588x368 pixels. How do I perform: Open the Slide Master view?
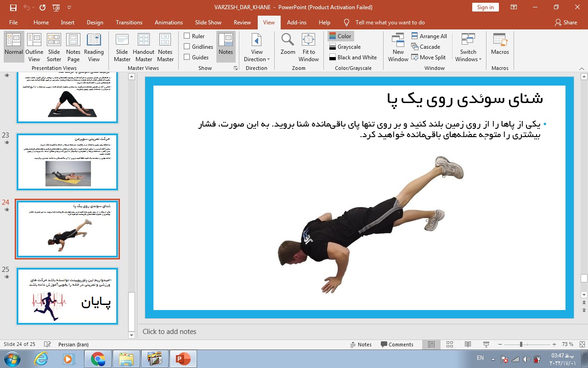click(x=122, y=47)
